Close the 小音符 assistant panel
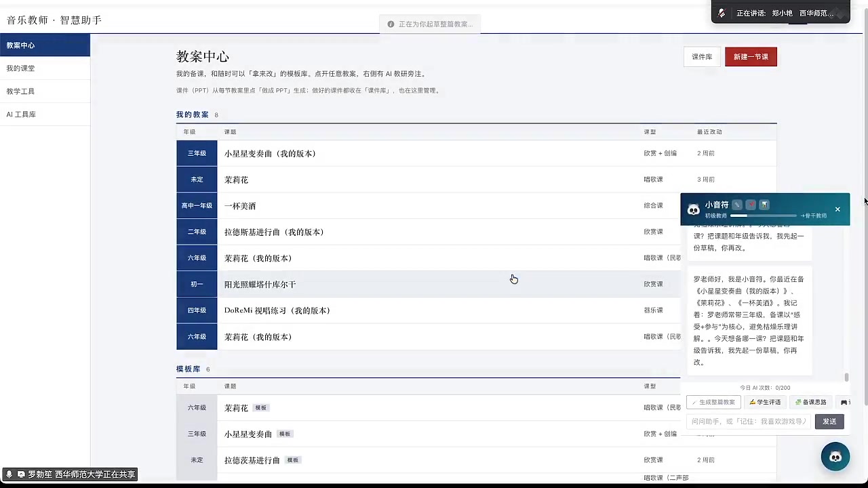 pyautogui.click(x=837, y=209)
